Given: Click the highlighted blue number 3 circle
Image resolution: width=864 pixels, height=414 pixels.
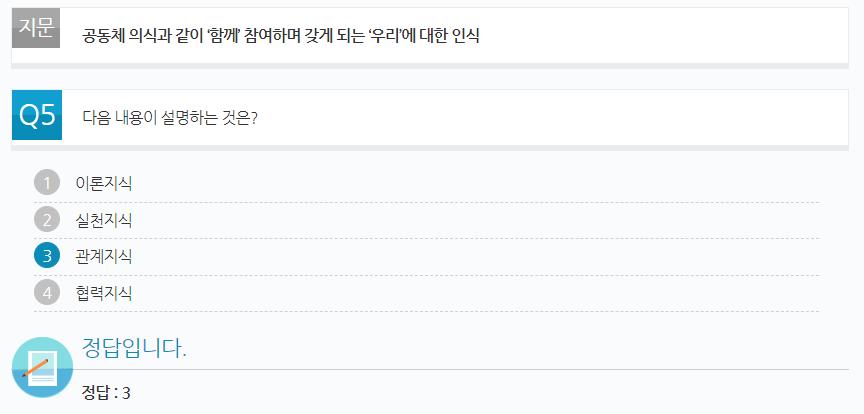Looking at the screenshot, I should click(x=47, y=256).
